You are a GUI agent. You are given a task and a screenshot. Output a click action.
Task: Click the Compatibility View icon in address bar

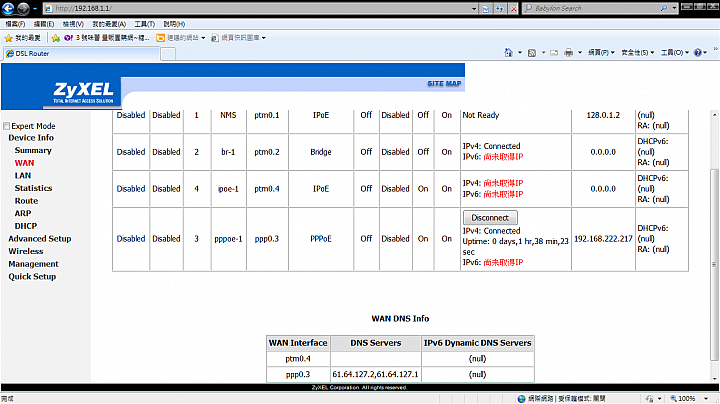coord(485,8)
